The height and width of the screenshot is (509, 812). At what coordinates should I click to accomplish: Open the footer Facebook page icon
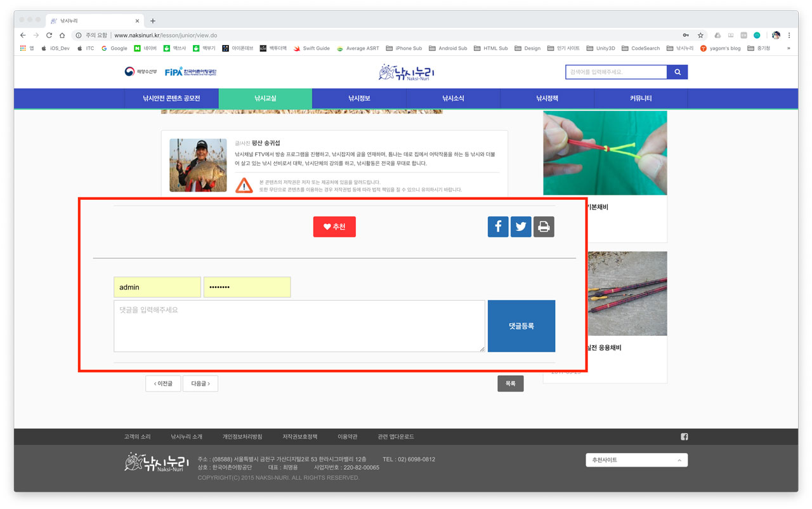684,437
